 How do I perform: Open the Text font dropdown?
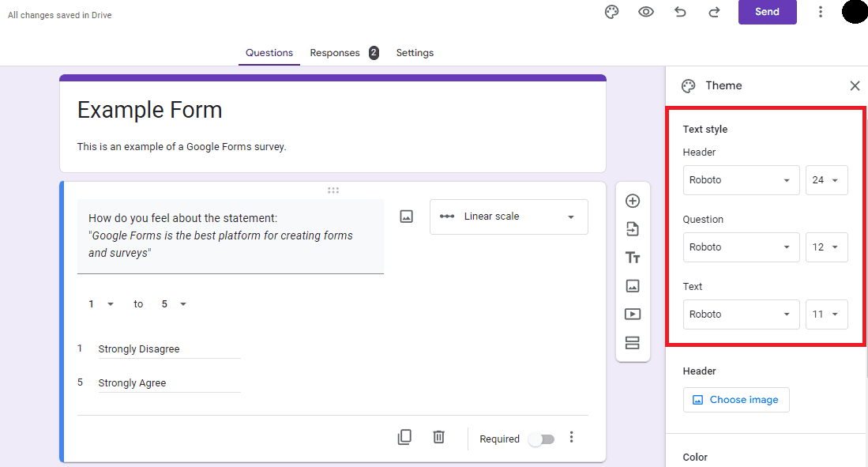click(x=741, y=314)
